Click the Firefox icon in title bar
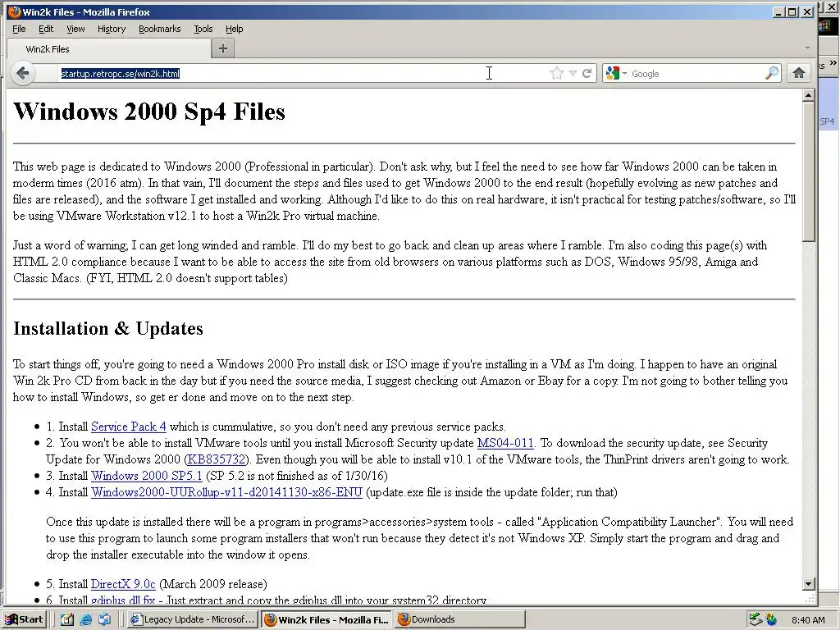The height and width of the screenshot is (630, 840). tap(15, 11)
